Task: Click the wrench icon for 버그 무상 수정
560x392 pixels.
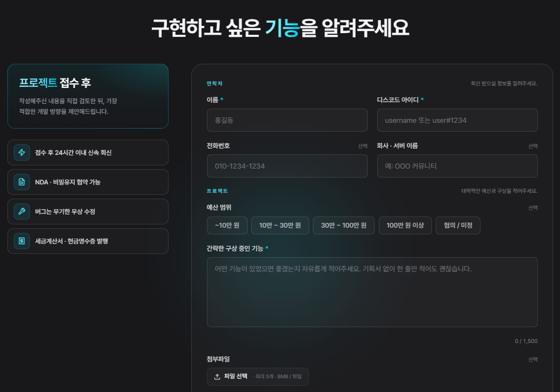Action: (x=22, y=212)
